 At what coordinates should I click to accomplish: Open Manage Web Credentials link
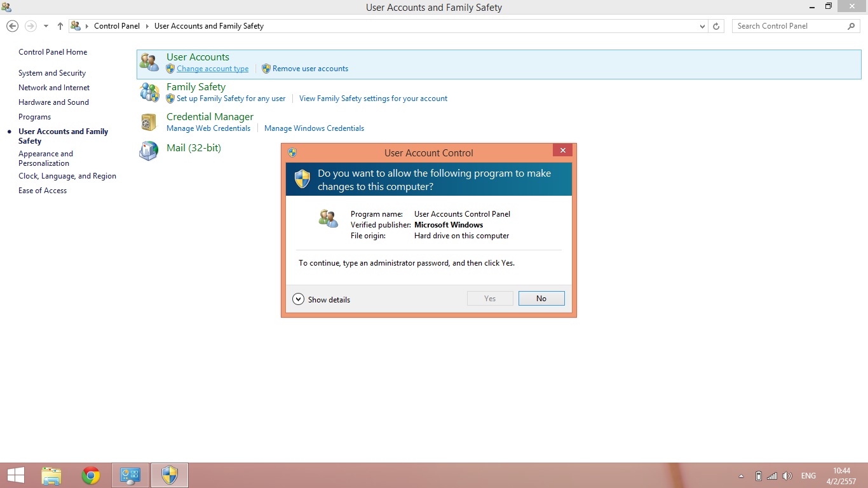tap(208, 128)
